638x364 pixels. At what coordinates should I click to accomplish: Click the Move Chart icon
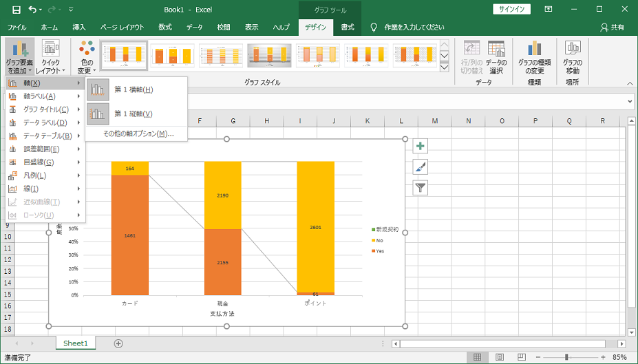(573, 54)
